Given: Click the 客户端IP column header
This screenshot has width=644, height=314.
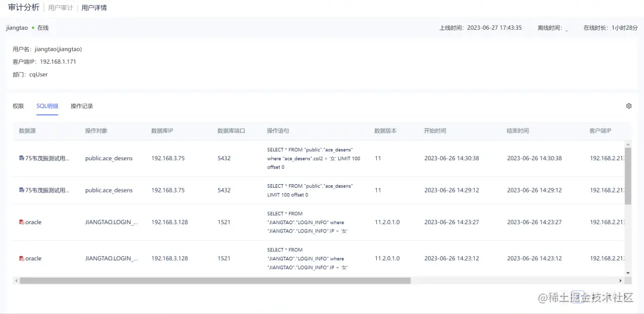Looking at the screenshot, I should (600, 131).
